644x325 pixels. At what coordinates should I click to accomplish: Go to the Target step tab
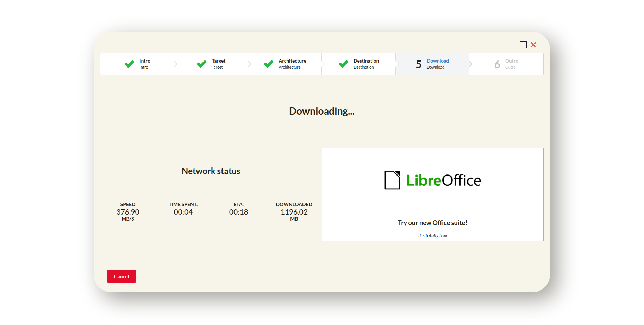click(x=211, y=64)
